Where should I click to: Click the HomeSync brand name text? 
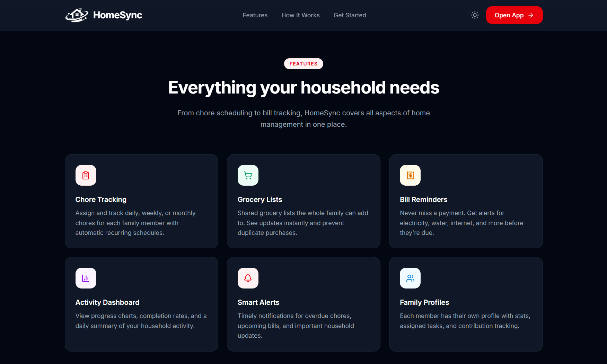coord(117,15)
